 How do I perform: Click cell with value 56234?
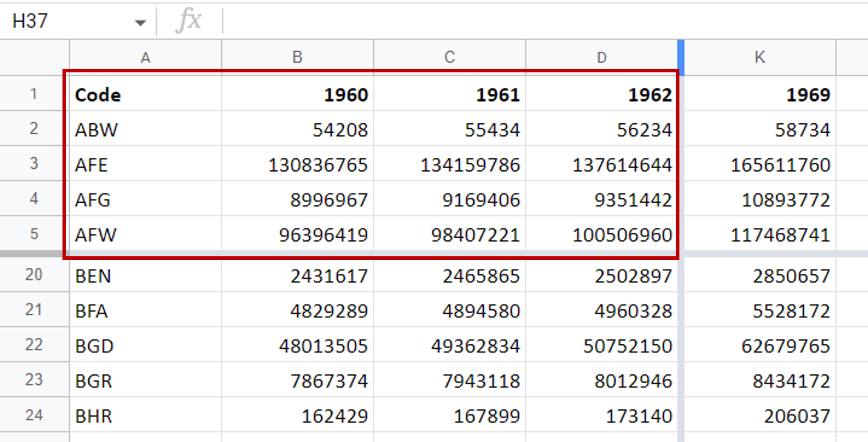[602, 129]
